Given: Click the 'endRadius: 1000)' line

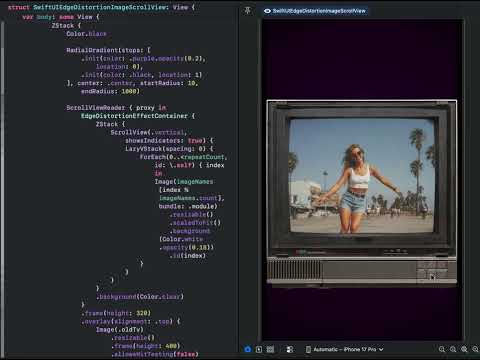Looking at the screenshot, I should tap(110, 91).
